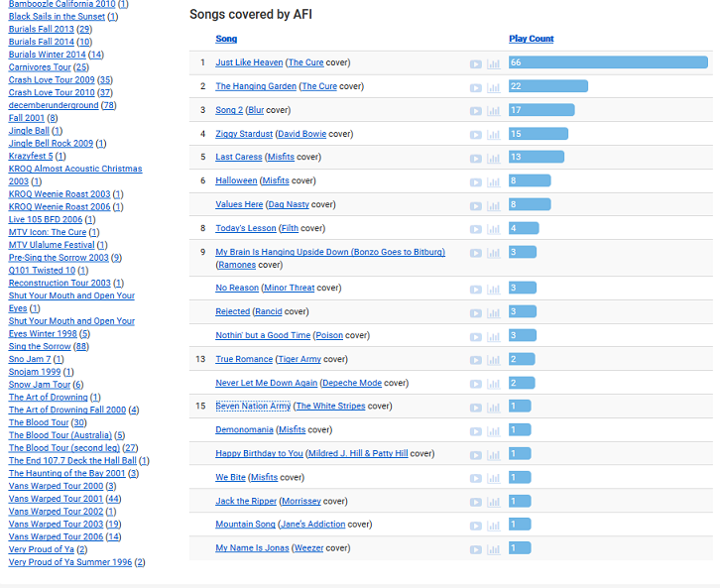
Task: Open stats chart for Rejected
Action: (494, 313)
